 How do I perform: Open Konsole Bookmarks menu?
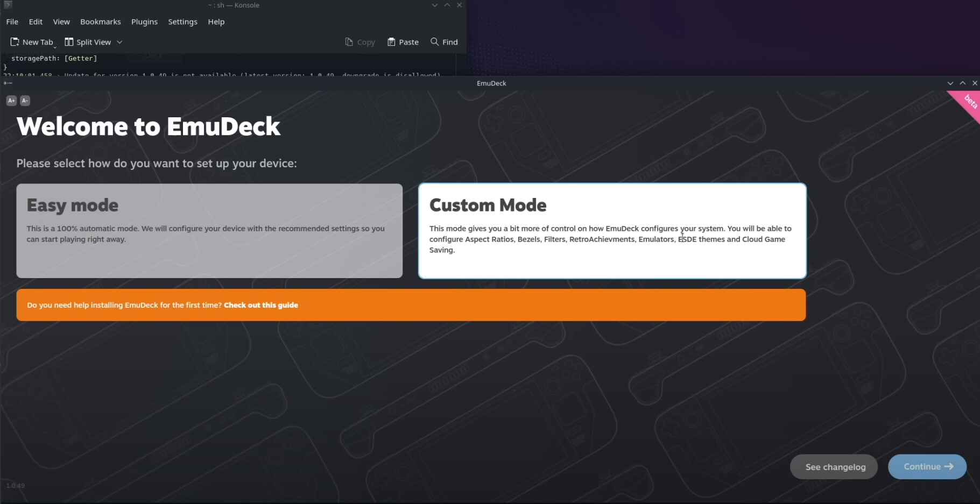point(101,22)
